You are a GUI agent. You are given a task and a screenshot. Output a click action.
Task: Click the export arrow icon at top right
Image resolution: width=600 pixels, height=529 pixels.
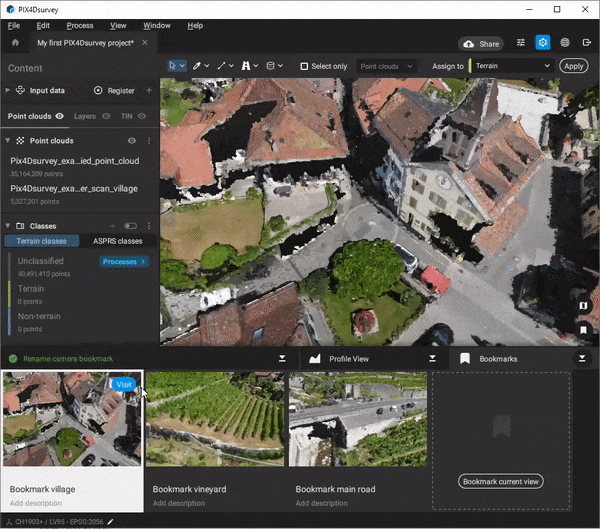(x=587, y=42)
